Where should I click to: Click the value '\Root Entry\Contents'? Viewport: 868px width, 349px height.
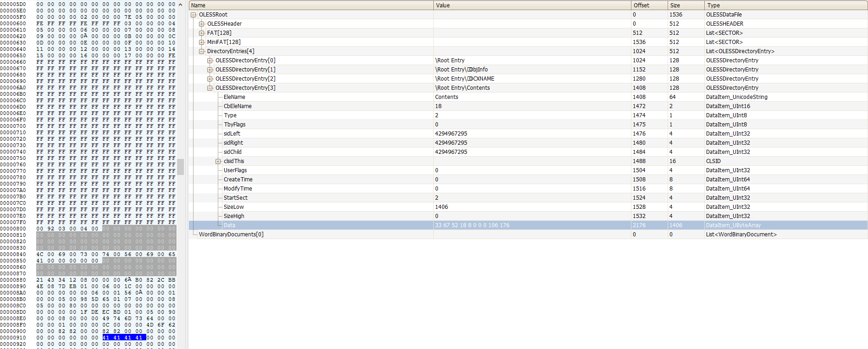(x=462, y=88)
